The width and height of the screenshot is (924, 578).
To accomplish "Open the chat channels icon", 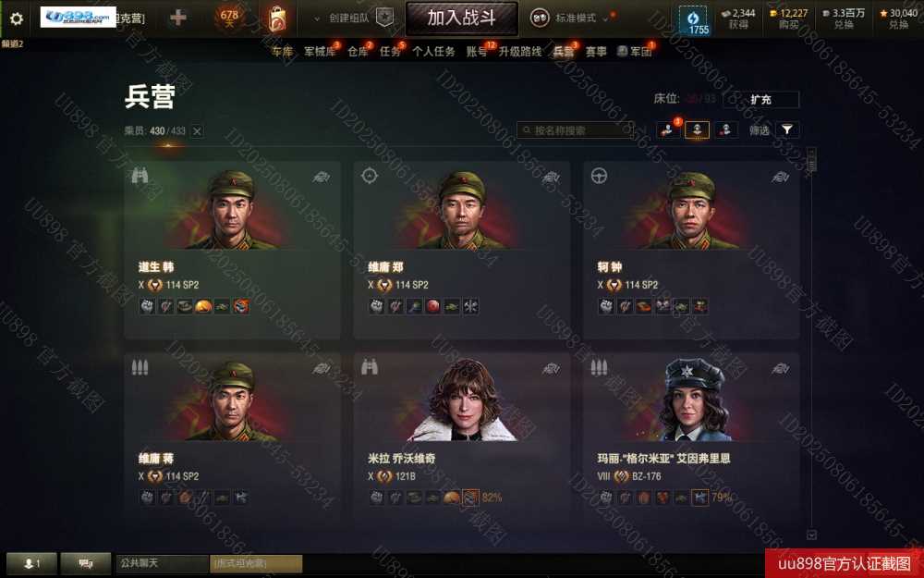I will tap(86, 564).
